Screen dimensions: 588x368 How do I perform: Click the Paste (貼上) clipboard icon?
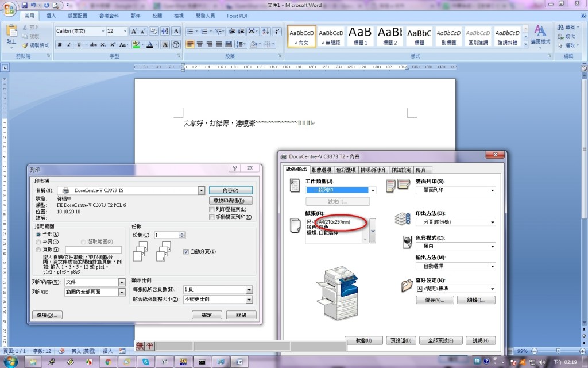coord(11,32)
